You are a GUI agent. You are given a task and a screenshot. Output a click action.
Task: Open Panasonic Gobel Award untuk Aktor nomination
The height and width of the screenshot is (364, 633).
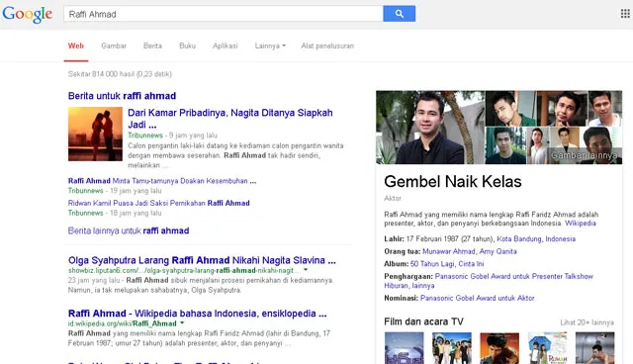tap(477, 298)
